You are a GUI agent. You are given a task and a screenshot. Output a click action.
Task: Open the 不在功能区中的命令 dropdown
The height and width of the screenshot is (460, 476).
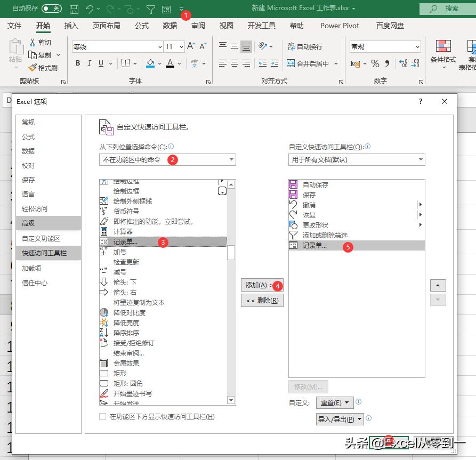pyautogui.click(x=167, y=159)
